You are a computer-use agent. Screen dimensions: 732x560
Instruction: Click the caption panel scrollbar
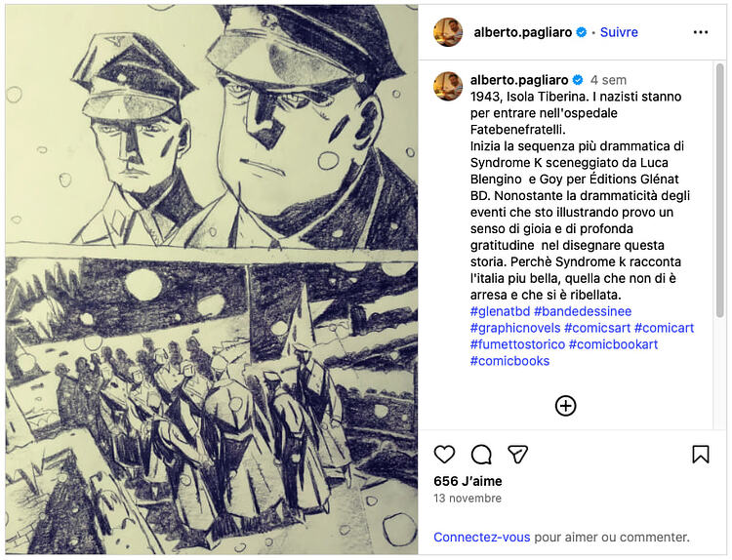[720, 191]
